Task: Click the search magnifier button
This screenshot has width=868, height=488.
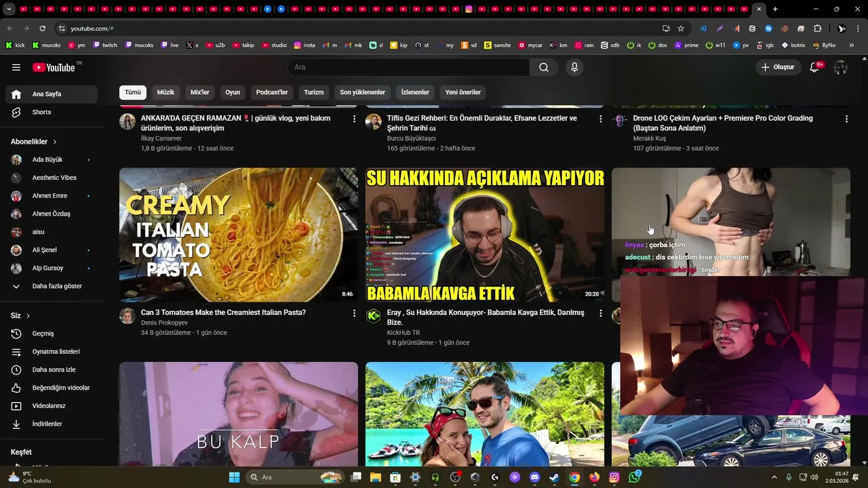Action: pos(544,67)
